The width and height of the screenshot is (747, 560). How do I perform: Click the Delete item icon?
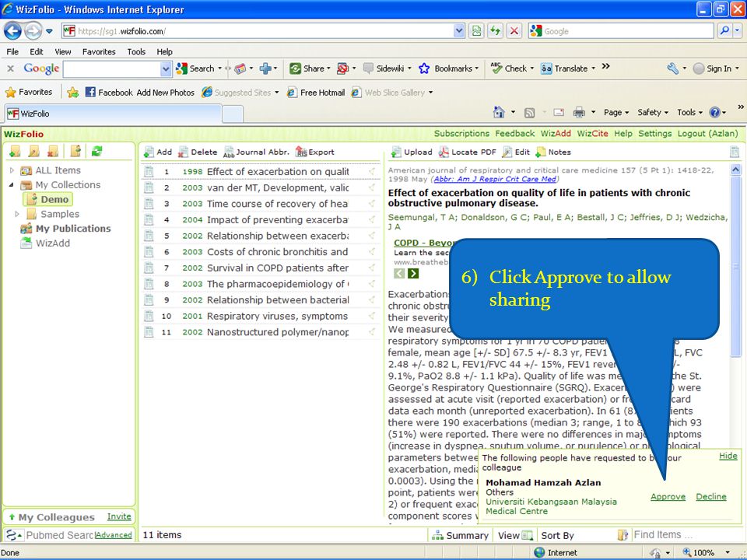[183, 152]
